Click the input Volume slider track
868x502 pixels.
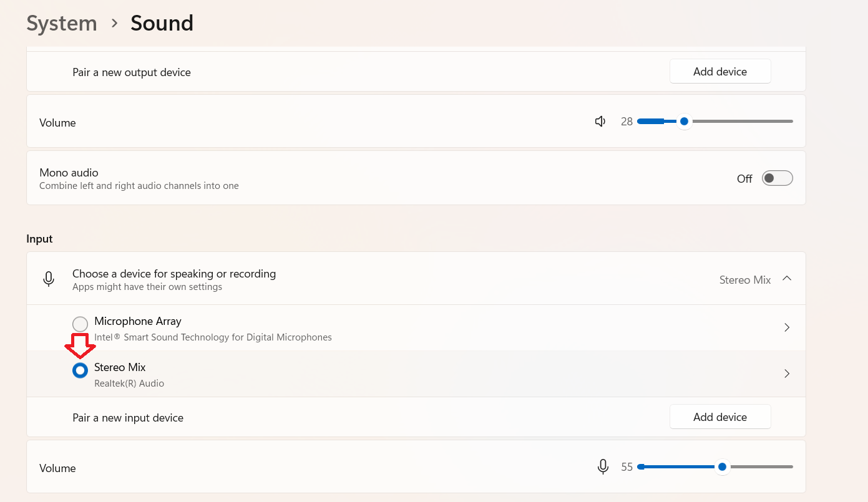(x=715, y=466)
